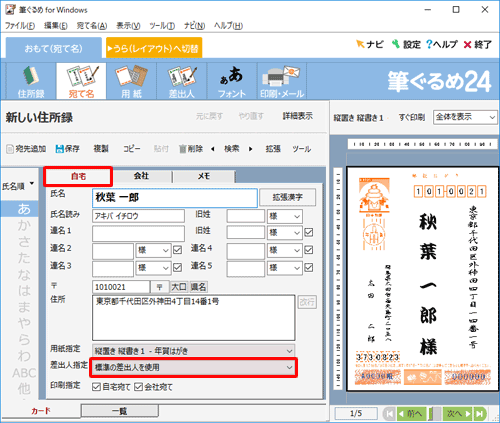Viewport: 500px width, 423px height.
Task: Click 詳細表示 detail view
Action: tap(298, 116)
